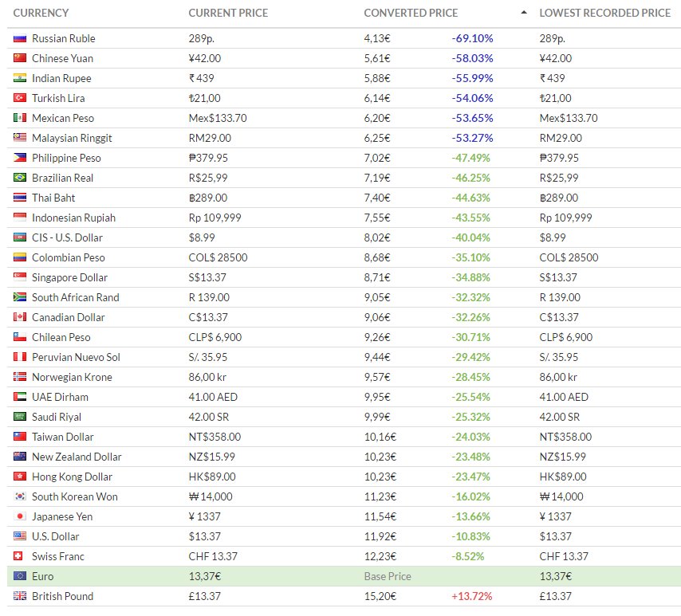Click the Norwegian Krone flag icon
Image resolution: width=681 pixels, height=616 pixels.
20,377
